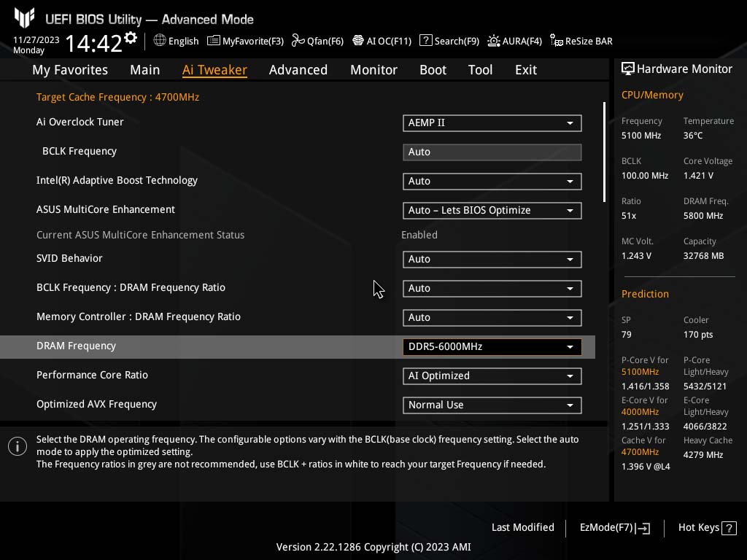Open Ai Overclock Tuner dropdown

point(492,122)
